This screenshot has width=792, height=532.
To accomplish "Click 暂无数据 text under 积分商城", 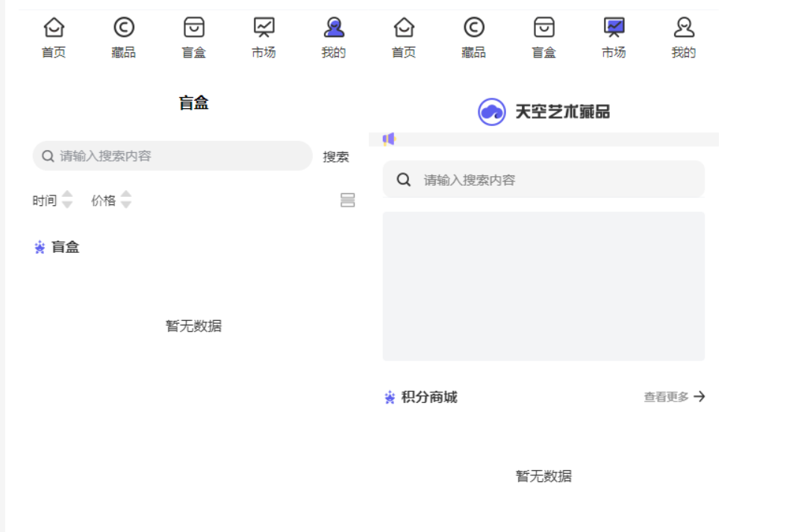I will pos(543,476).
